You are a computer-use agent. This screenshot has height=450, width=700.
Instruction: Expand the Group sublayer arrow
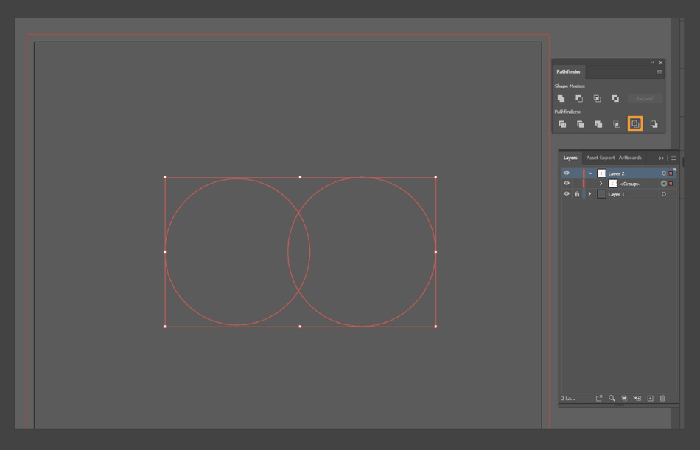[601, 183]
